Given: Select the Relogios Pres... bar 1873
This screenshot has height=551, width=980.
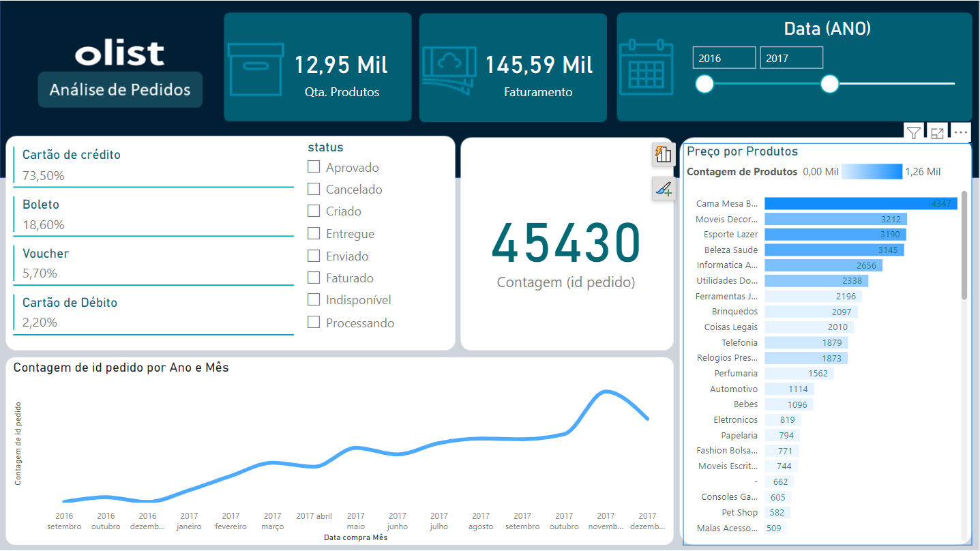Looking at the screenshot, I should (x=806, y=358).
